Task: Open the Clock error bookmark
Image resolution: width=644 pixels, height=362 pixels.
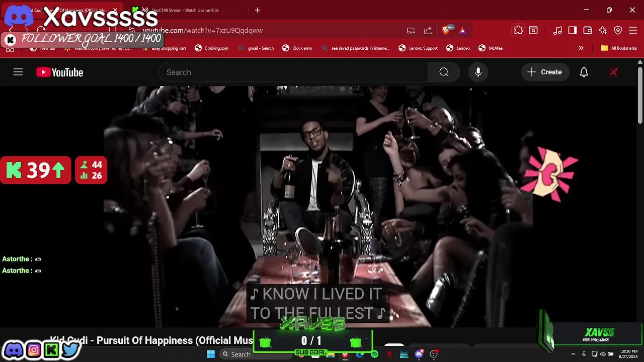Action: pos(297,48)
